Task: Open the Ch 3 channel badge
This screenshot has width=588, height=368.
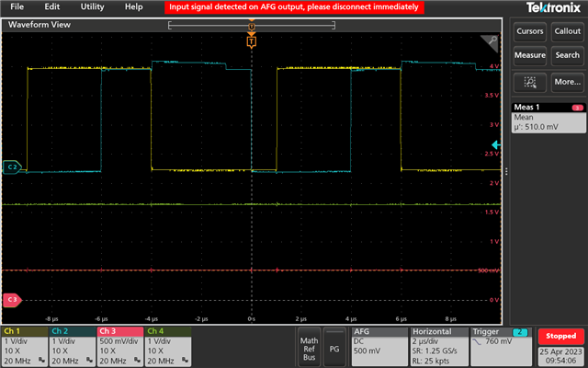Action: point(120,346)
